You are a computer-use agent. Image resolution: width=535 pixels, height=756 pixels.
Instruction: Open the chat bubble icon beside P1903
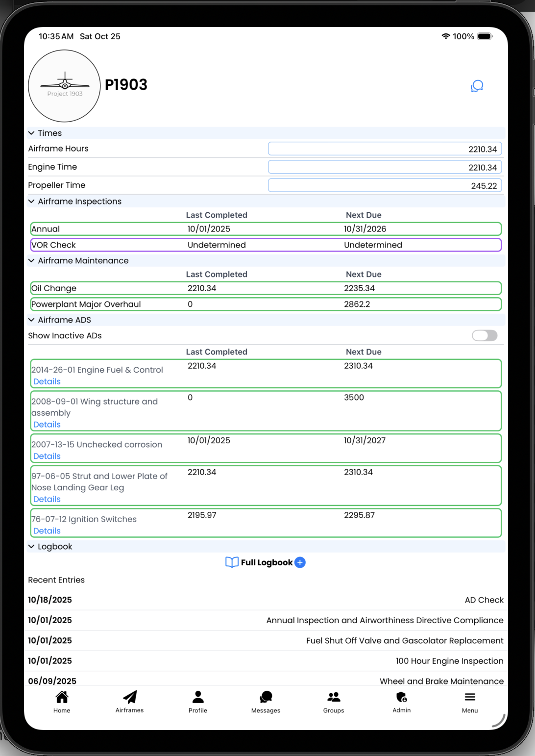coord(477,86)
